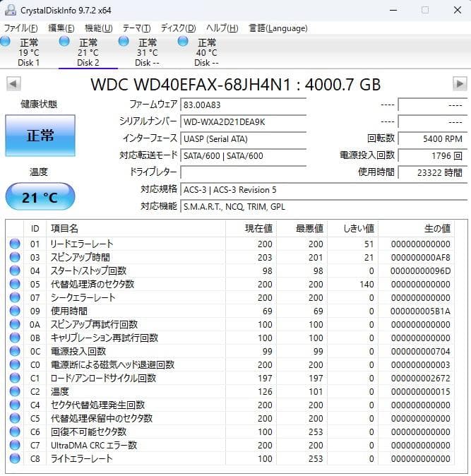Image resolution: width=471 pixels, height=476 pixels.
Task: Go to next disk with right arrow
Action: [460, 84]
